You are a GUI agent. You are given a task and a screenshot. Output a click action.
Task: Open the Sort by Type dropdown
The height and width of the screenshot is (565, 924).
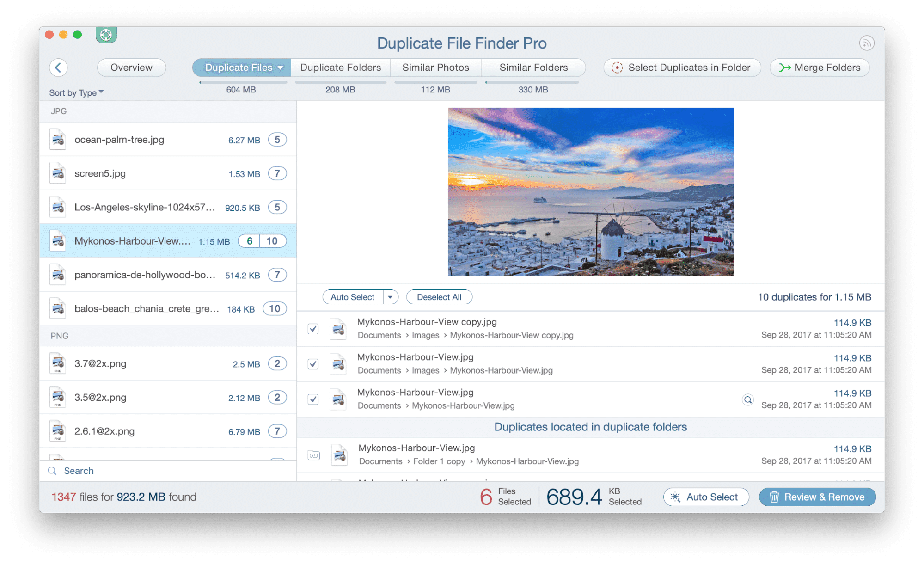pos(76,92)
